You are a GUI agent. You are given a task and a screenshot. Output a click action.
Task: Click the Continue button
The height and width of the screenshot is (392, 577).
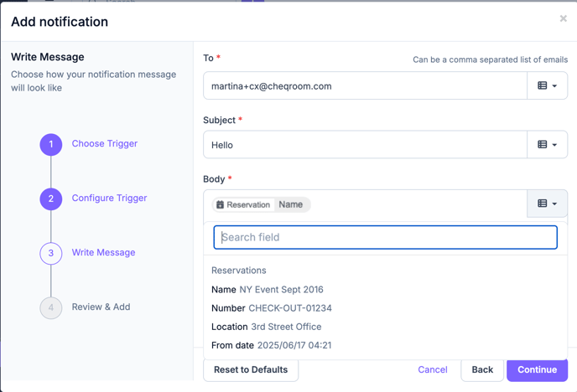(537, 369)
